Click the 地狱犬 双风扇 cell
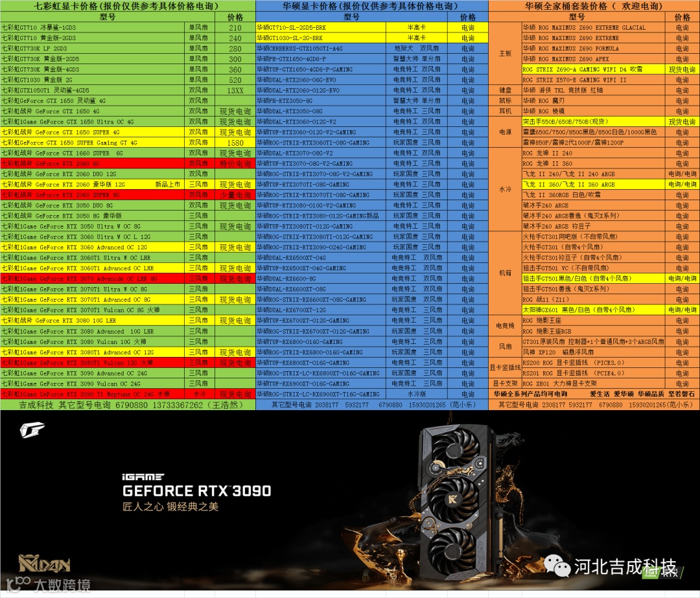This screenshot has height=598, width=700. pos(417,49)
